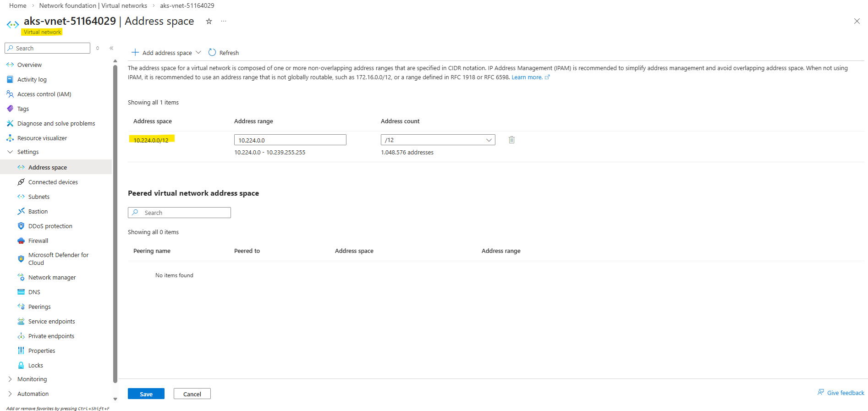868x411 pixels.
Task: Favorite this virtual network with the star icon
Action: point(209,22)
